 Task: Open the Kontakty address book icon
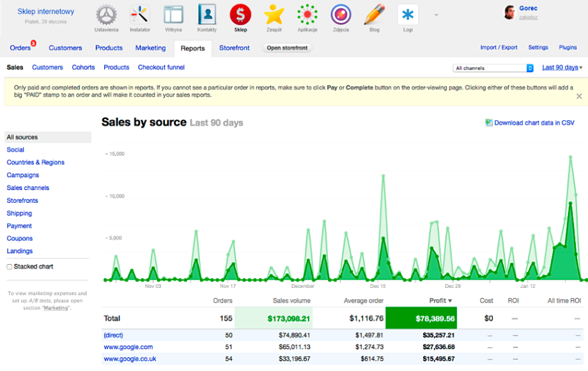[207, 15]
